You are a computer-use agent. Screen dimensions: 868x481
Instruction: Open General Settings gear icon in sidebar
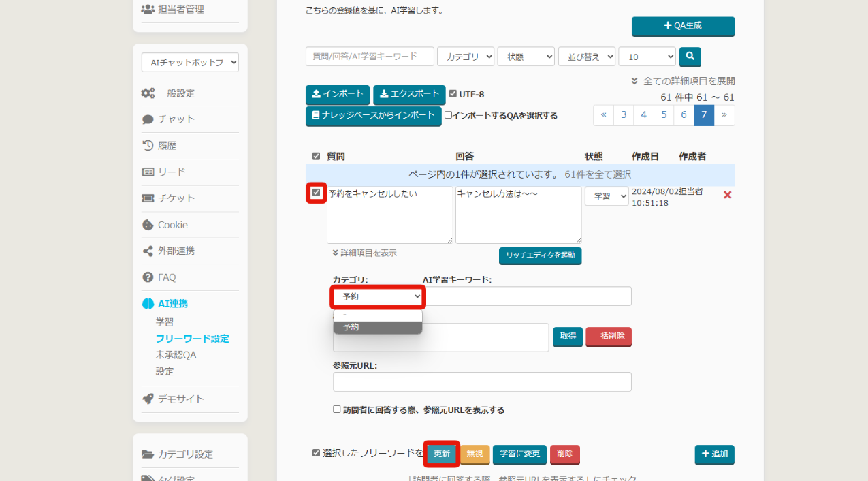click(x=148, y=93)
